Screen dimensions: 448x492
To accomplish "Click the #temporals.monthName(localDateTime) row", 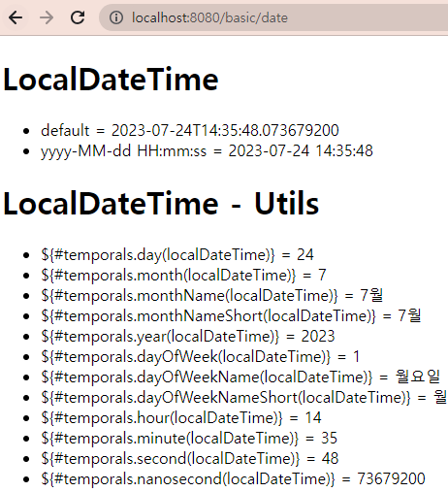I will tap(211, 296).
